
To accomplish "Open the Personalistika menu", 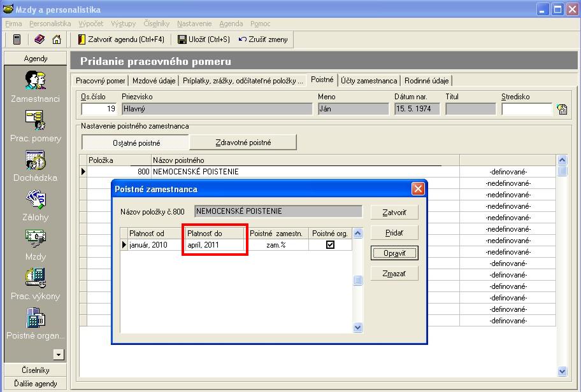I will (50, 24).
